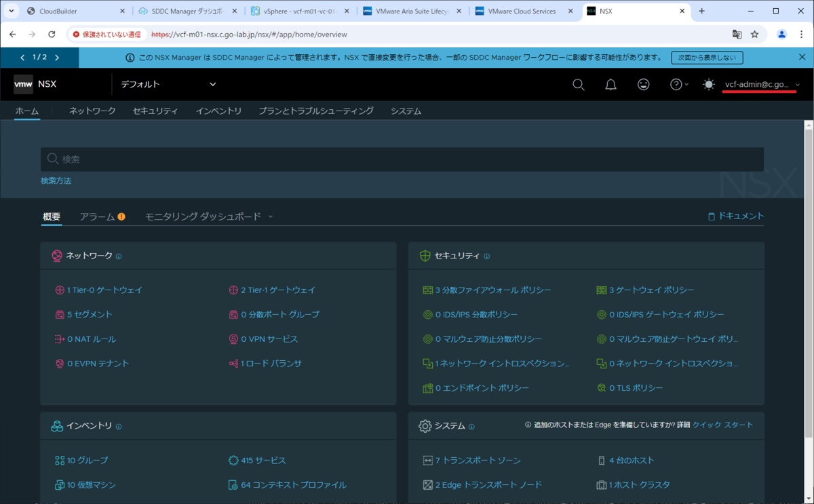This screenshot has width=814, height=504.
Task: Switch to SDDC Manager browser tab
Action: (188, 12)
